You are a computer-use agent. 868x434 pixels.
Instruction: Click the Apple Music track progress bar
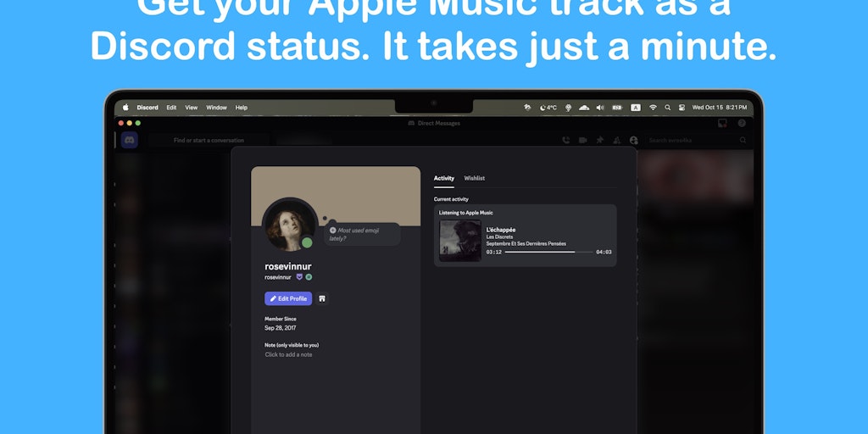(x=548, y=252)
